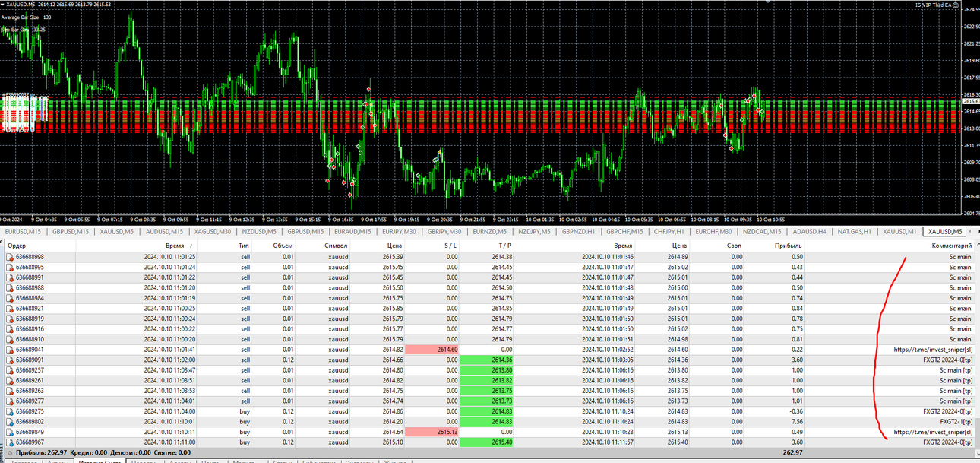The image size is (980, 463).
Task: Switch to the GBPJPY,M30 chart tab
Action: click(x=444, y=232)
